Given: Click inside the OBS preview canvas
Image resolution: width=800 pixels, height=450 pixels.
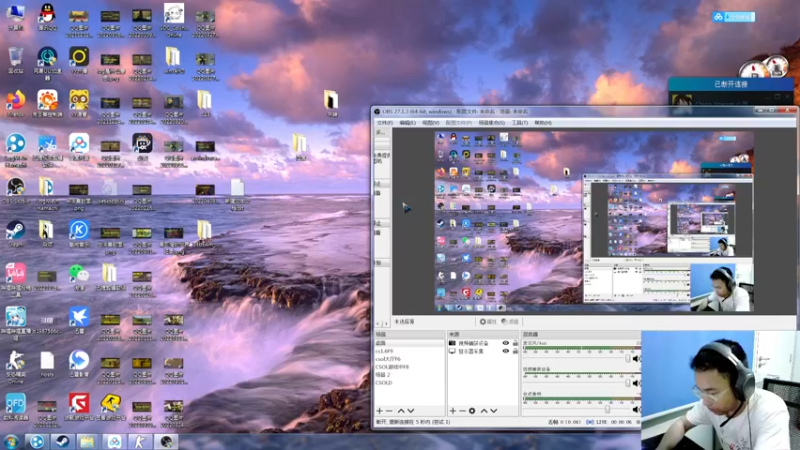Looking at the screenshot, I should point(594,221).
